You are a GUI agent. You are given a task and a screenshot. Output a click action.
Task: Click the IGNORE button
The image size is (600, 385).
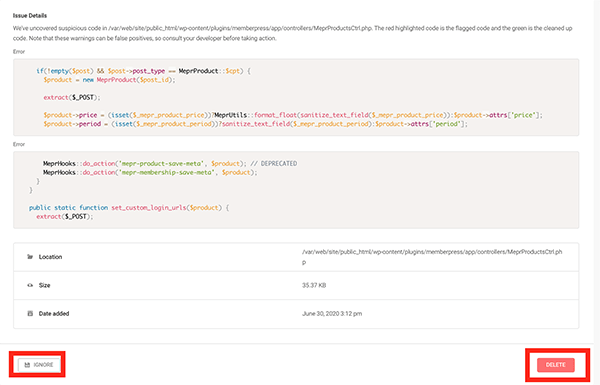pos(39,365)
